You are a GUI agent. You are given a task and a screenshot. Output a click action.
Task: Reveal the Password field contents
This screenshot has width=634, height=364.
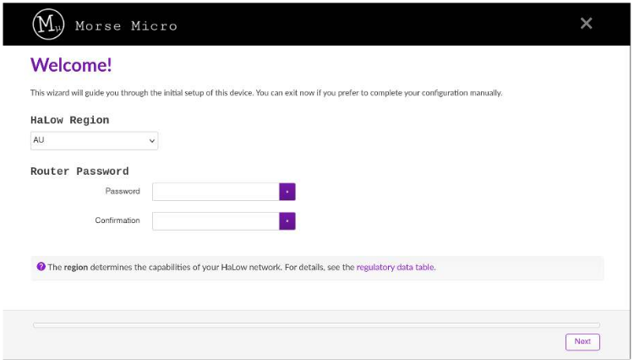point(287,192)
